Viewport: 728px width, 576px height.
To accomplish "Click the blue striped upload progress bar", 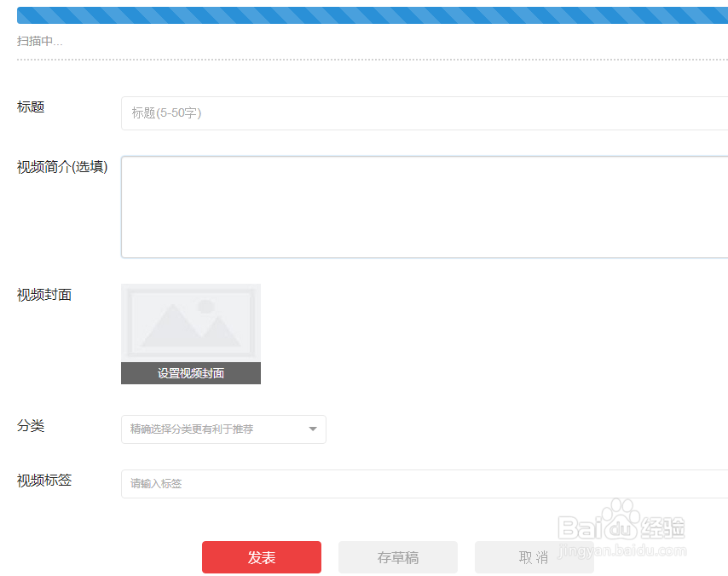I will pyautogui.click(x=373, y=15).
